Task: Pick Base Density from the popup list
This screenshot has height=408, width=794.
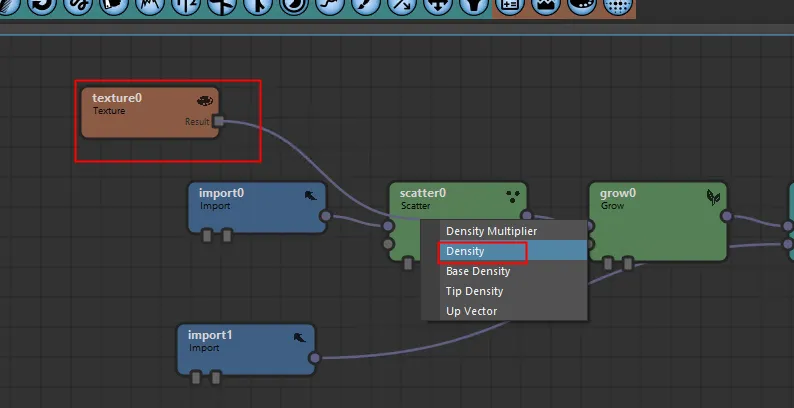Action: click(477, 271)
